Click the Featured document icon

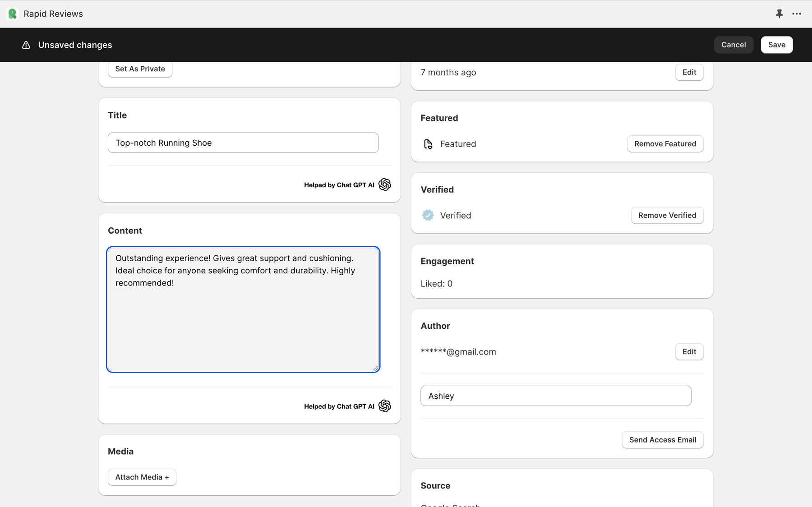pos(428,144)
